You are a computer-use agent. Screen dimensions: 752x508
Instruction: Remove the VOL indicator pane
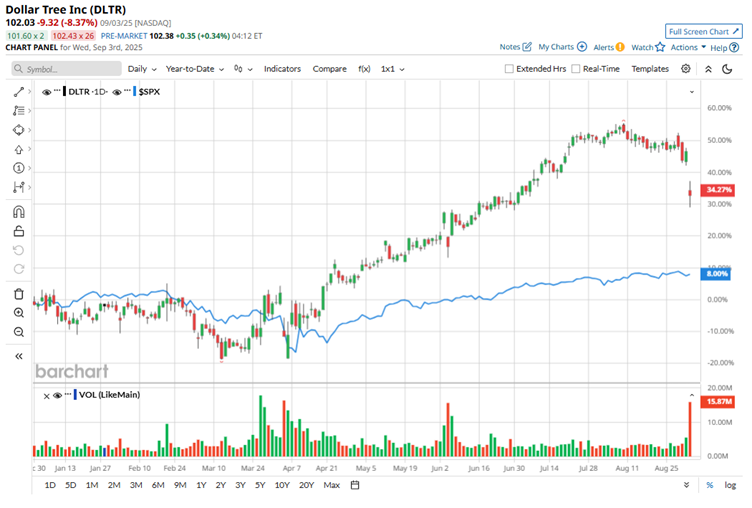point(47,396)
